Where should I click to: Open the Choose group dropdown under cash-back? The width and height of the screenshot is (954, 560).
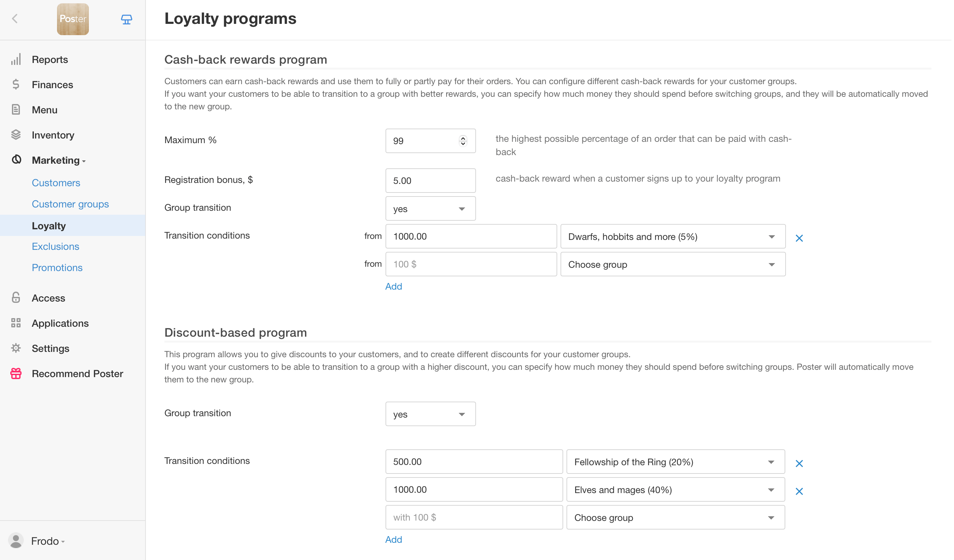point(673,264)
